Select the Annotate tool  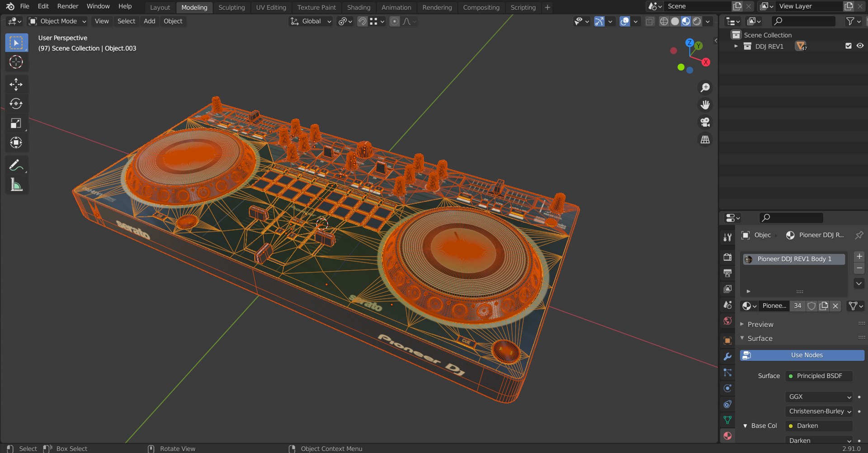pyautogui.click(x=16, y=165)
